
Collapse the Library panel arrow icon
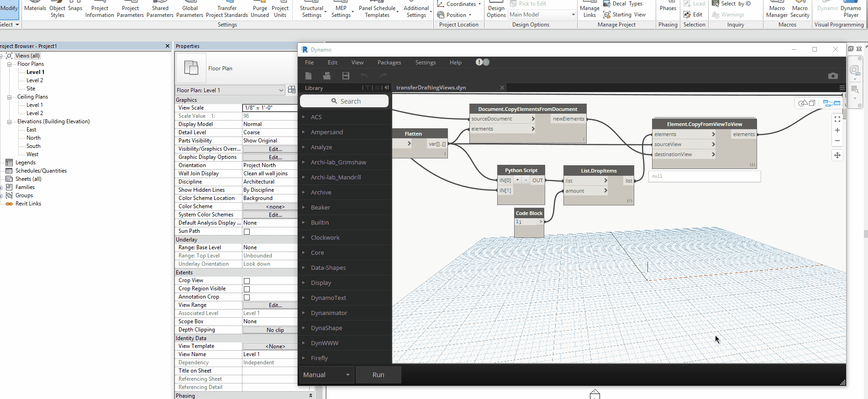pyautogui.click(x=386, y=88)
